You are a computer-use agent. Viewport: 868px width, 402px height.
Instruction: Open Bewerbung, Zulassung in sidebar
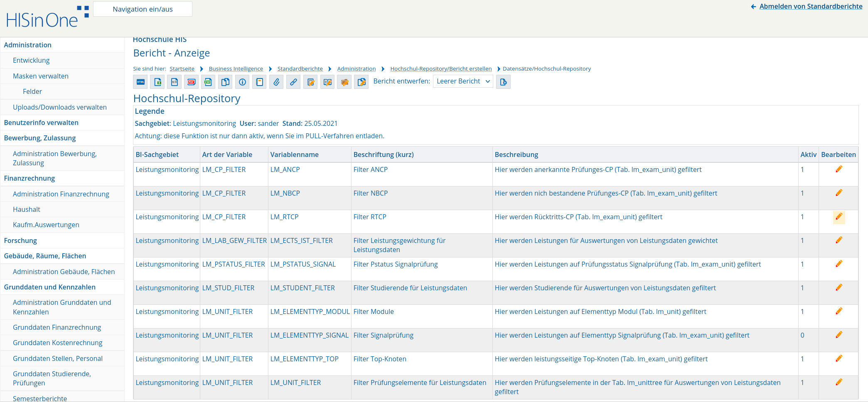(62, 138)
